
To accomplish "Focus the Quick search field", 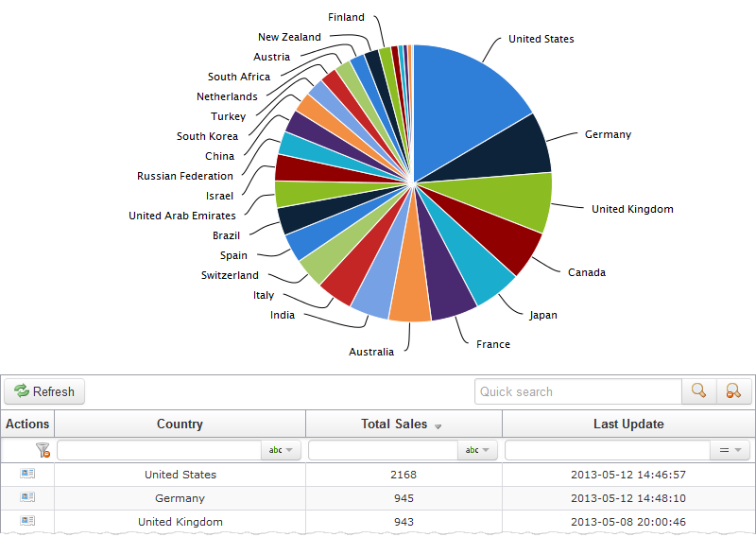I will click(577, 391).
